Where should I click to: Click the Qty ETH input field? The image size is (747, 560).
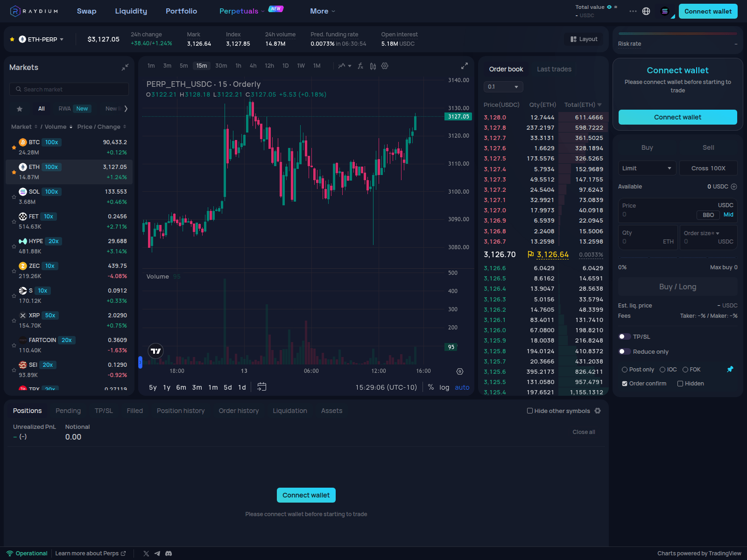[648, 238]
